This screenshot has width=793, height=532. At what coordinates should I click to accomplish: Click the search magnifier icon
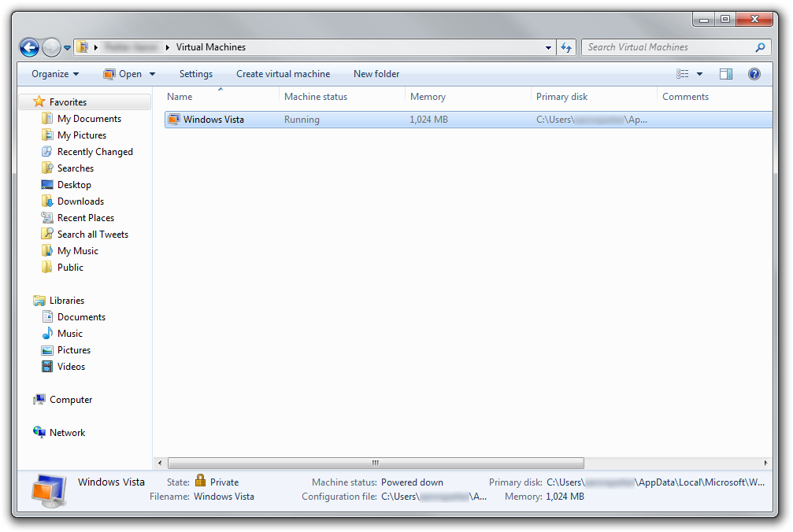(x=760, y=47)
